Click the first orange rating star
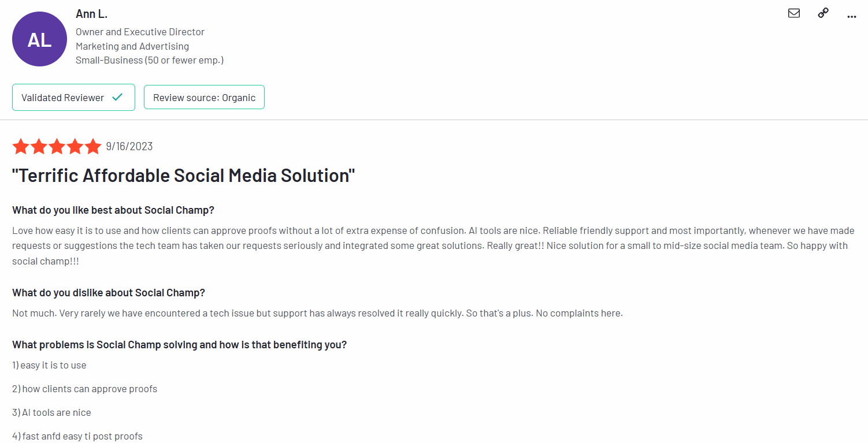Image resolution: width=868 pixels, height=443 pixels. [x=21, y=147]
